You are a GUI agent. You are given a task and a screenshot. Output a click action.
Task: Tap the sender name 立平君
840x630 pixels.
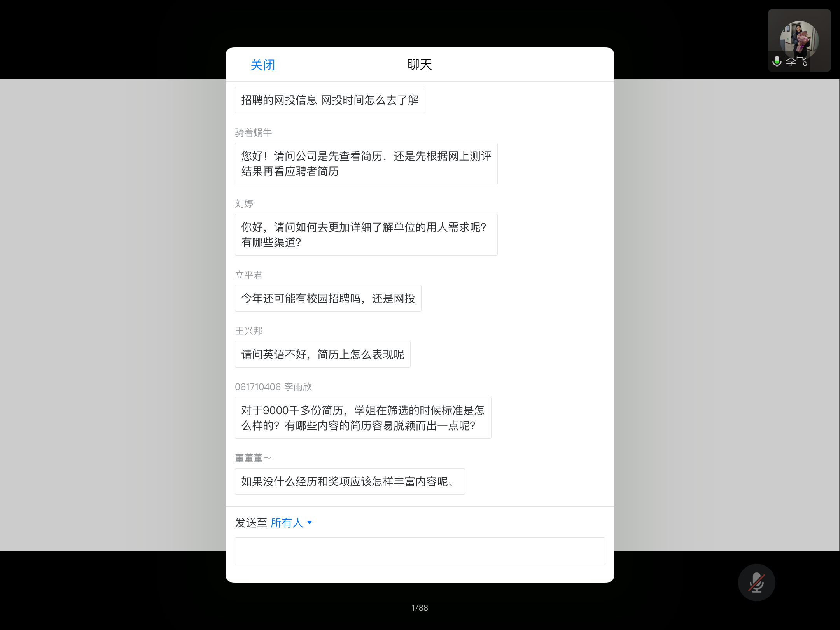point(249,275)
